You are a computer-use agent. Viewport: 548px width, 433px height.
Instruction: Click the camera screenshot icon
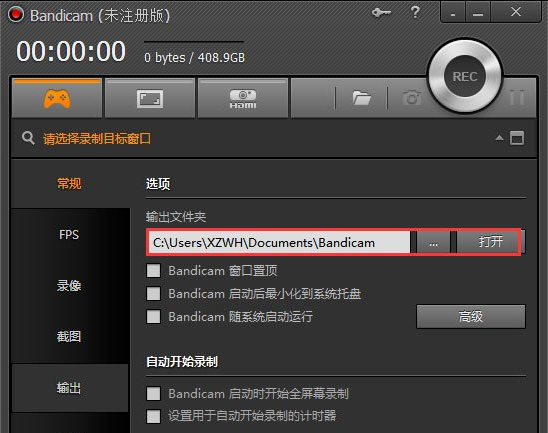412,98
